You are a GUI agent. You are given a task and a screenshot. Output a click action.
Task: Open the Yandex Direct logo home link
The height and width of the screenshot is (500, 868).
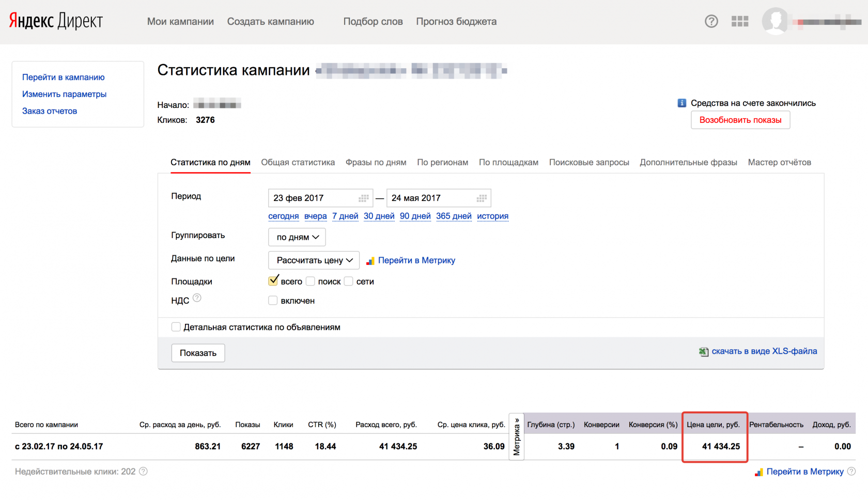click(x=56, y=21)
